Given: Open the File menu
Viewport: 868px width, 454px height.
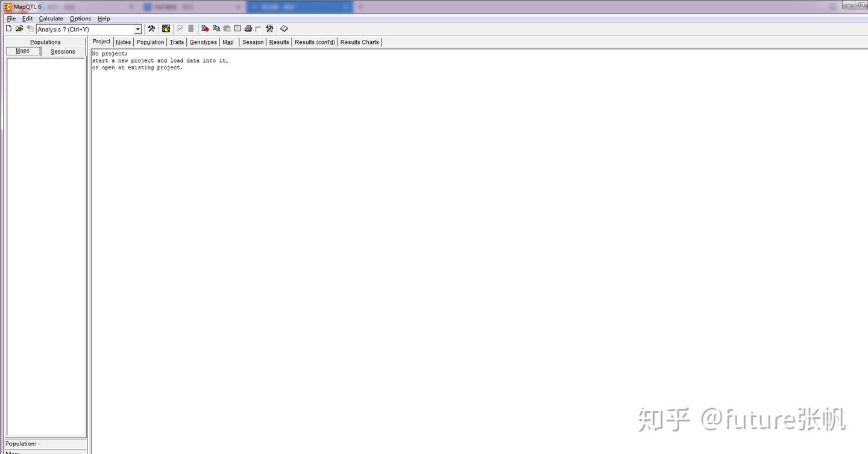Looking at the screenshot, I should point(11,19).
